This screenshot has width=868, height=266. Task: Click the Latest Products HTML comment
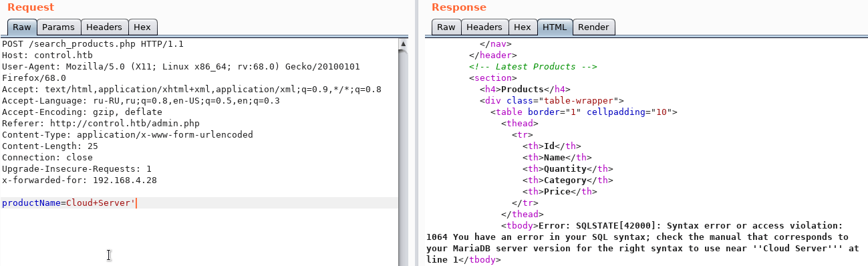pyautogui.click(x=533, y=67)
